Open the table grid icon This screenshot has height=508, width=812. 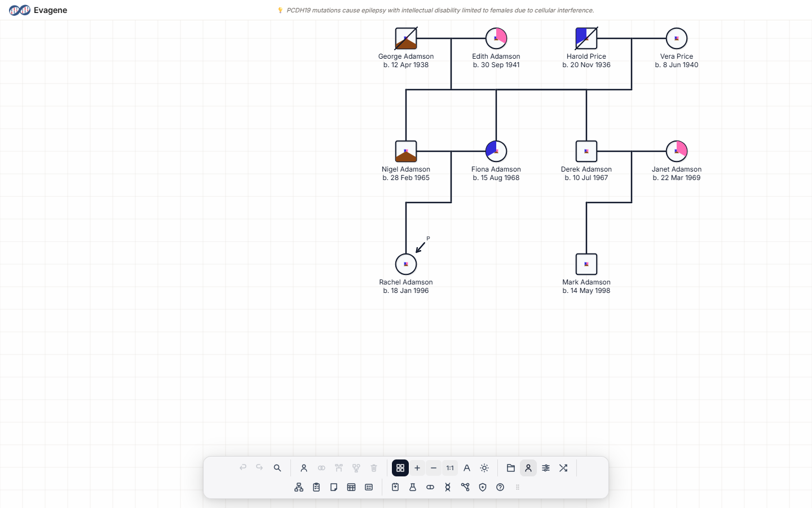click(x=351, y=487)
